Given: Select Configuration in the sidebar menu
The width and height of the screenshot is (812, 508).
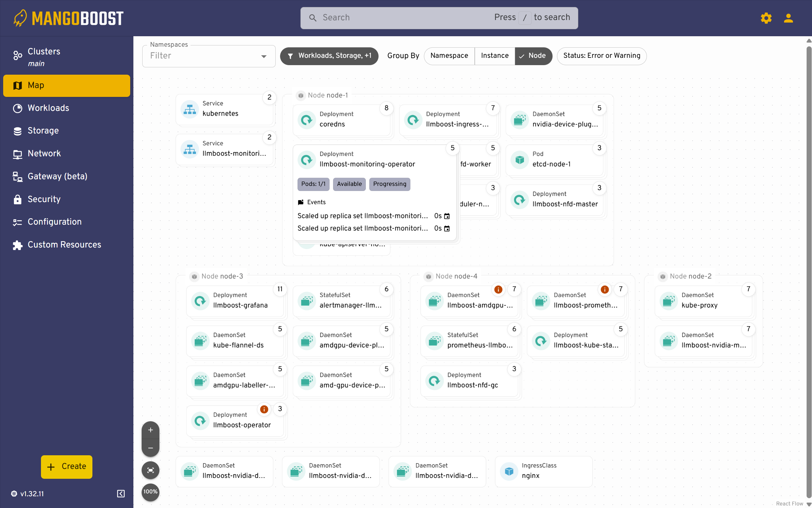Looking at the screenshot, I should (x=17, y=222).
